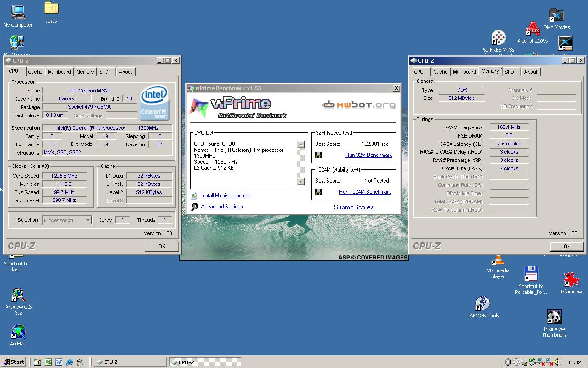Click Run 32M Benchmark link
Screen dimensions: 588x368
(x=368, y=155)
